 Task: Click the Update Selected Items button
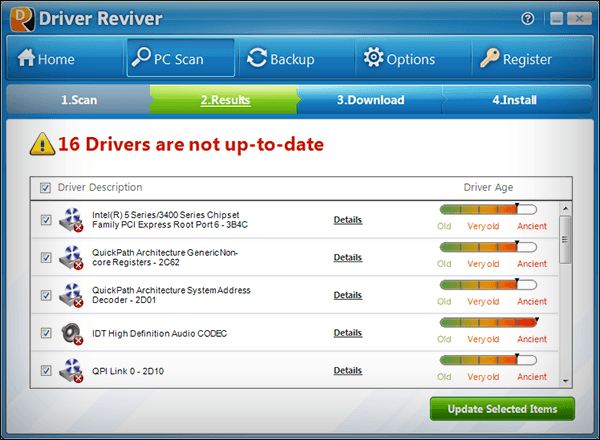502,409
